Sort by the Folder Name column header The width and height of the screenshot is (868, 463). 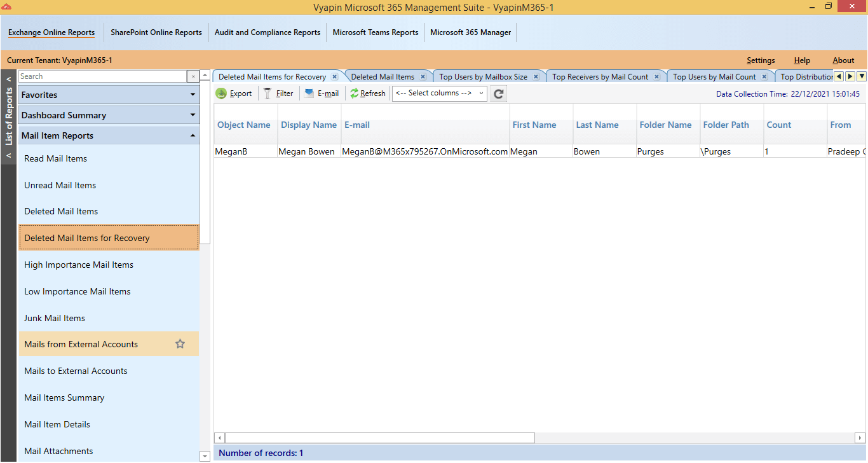click(668, 125)
